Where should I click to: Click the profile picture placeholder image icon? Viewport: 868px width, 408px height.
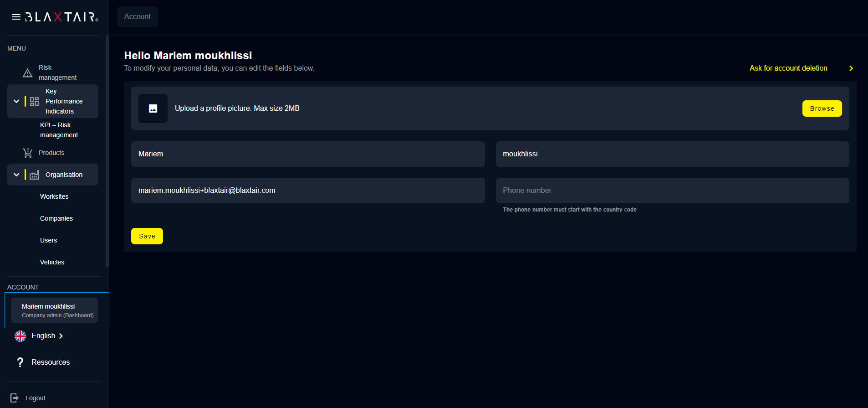pos(153,108)
